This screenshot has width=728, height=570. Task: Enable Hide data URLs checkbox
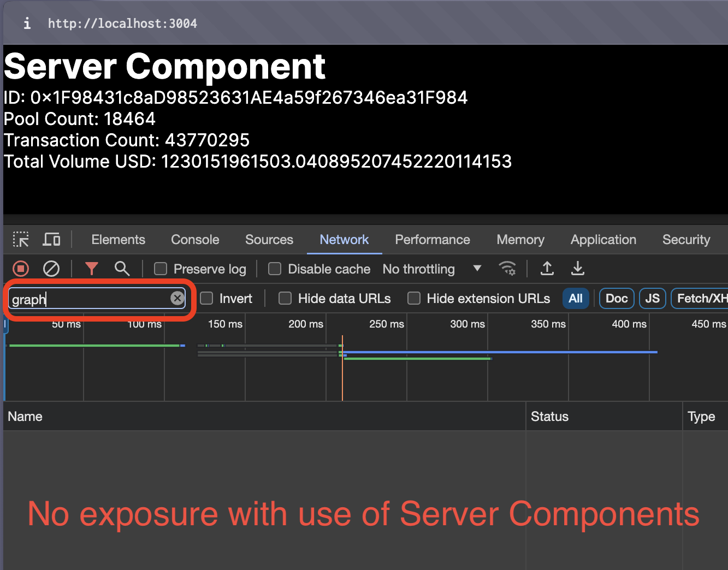pyautogui.click(x=285, y=299)
